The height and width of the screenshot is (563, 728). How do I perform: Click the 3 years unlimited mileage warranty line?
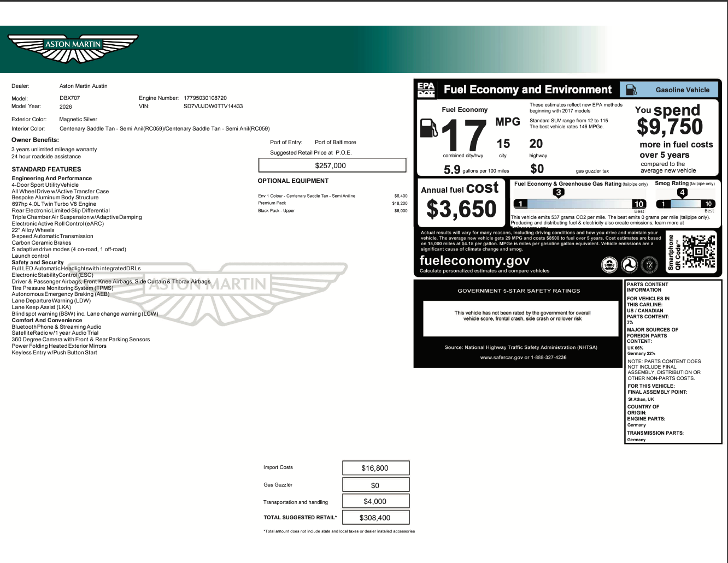point(54,149)
